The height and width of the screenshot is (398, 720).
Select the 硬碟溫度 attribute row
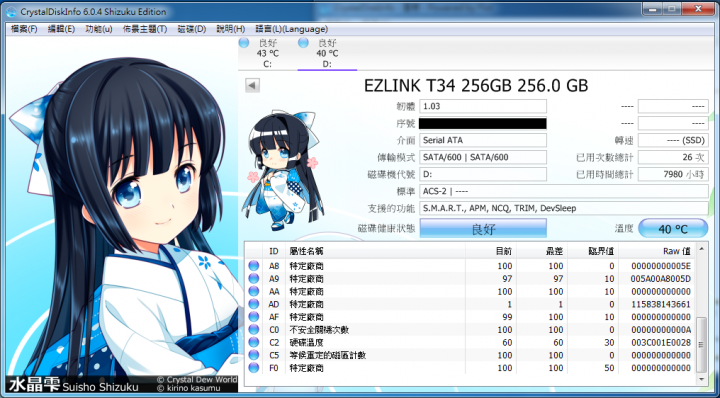pyautogui.click(x=471, y=342)
